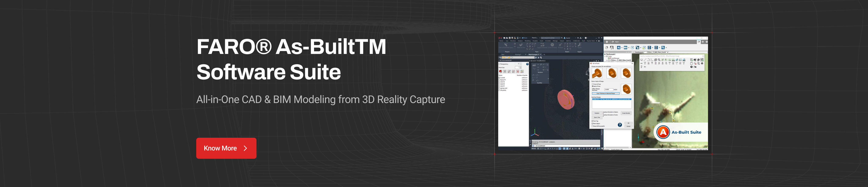Open the Annotate ribbon tab

(x=548, y=41)
